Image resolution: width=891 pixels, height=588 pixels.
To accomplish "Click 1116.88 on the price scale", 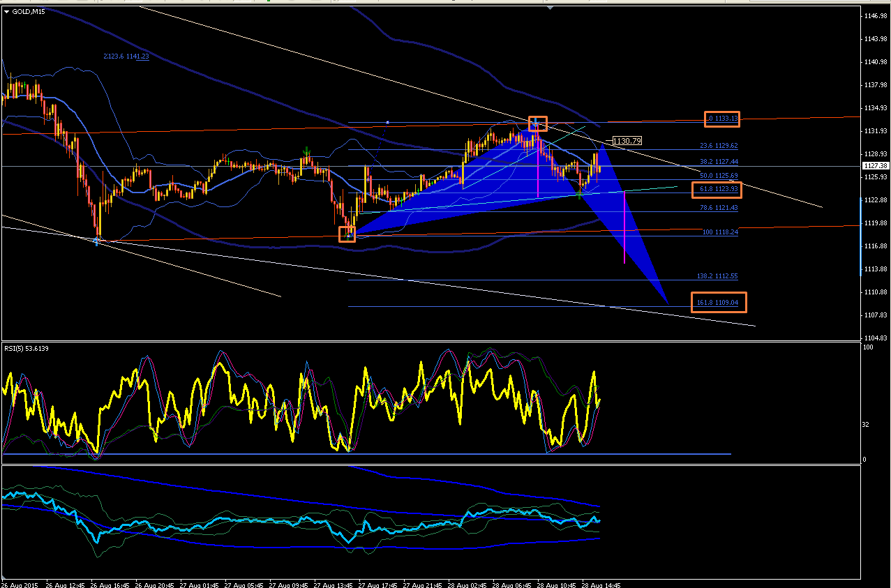I will coord(876,246).
